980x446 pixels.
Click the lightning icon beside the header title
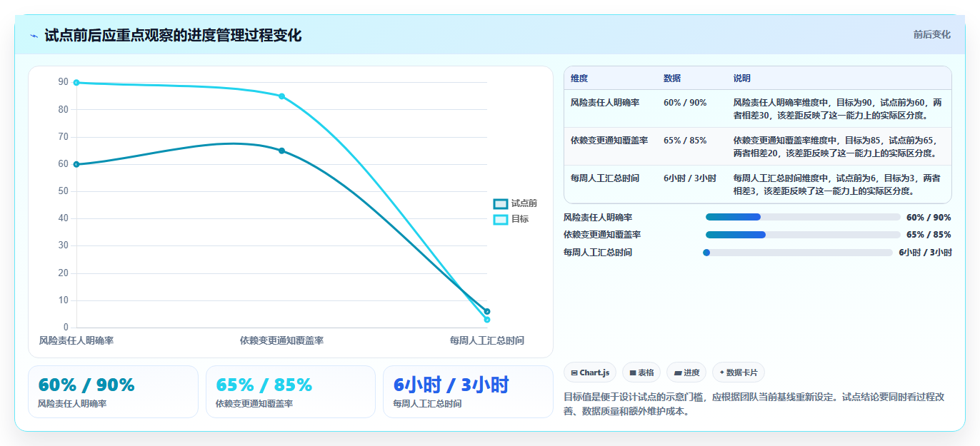34,36
